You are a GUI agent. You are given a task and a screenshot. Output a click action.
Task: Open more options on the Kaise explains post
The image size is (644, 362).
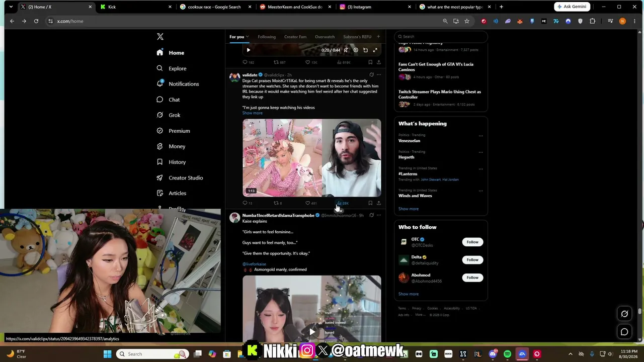379,215
